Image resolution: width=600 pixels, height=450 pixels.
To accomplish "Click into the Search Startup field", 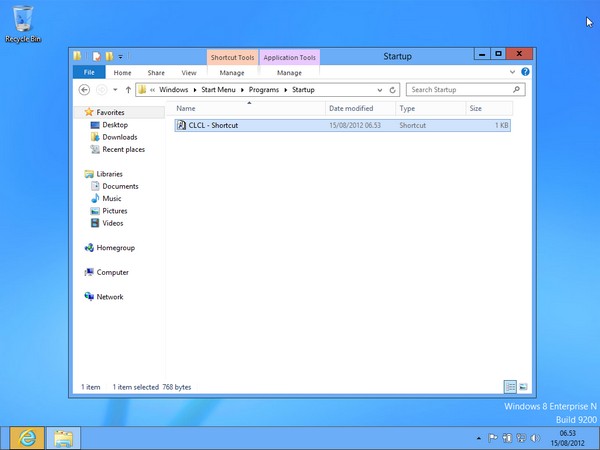I will coord(465,90).
